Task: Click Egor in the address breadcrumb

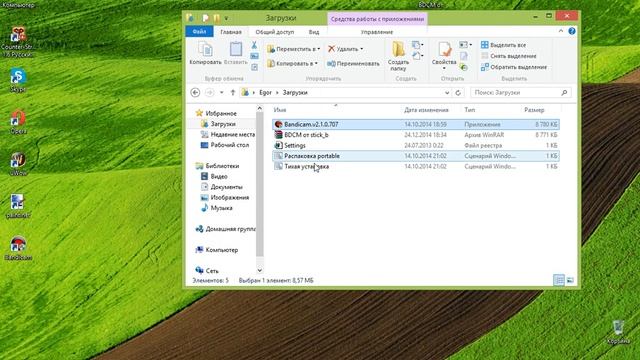Action: coord(265,93)
